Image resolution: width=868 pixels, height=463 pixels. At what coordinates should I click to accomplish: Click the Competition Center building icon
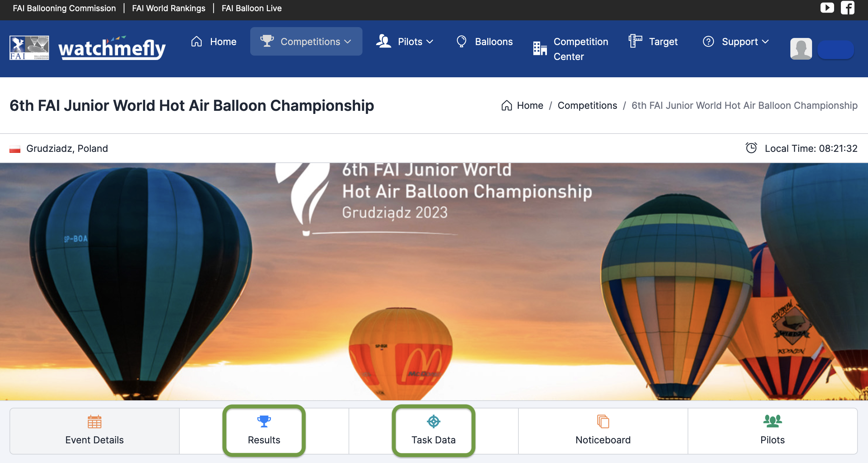540,48
